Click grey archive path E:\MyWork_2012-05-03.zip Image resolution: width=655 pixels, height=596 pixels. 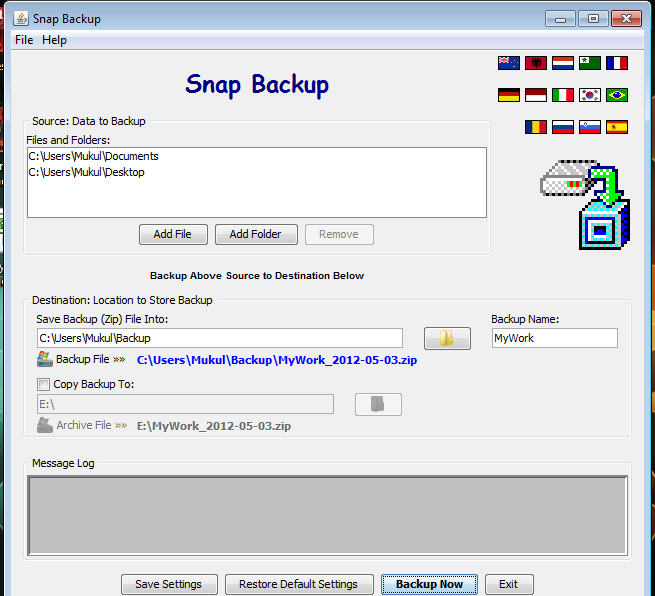(x=214, y=426)
